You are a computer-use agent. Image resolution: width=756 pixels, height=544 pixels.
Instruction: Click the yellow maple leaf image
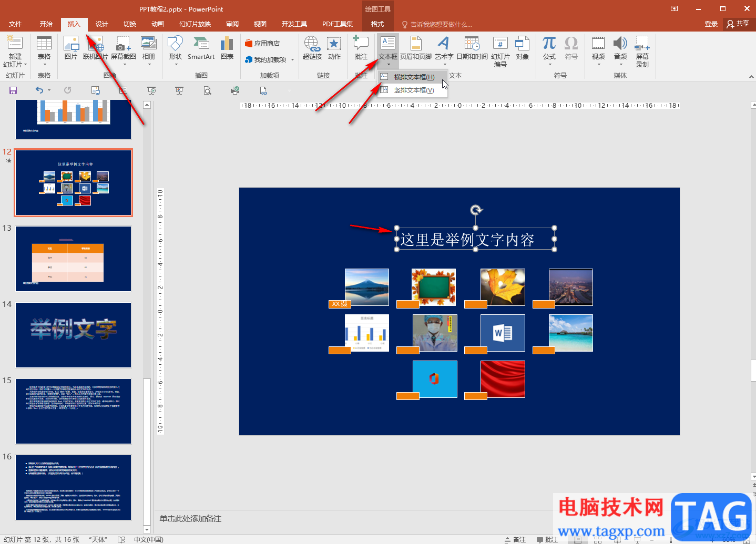[x=503, y=287]
